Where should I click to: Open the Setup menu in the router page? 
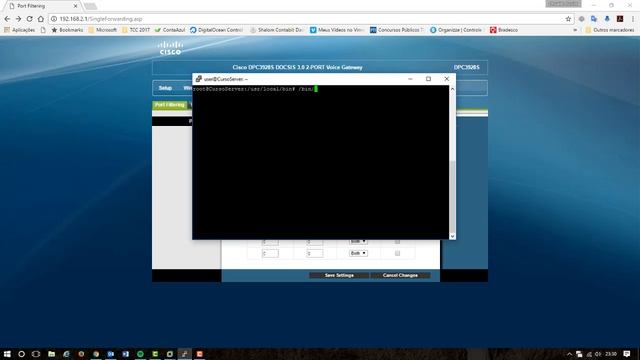pyautogui.click(x=165, y=88)
